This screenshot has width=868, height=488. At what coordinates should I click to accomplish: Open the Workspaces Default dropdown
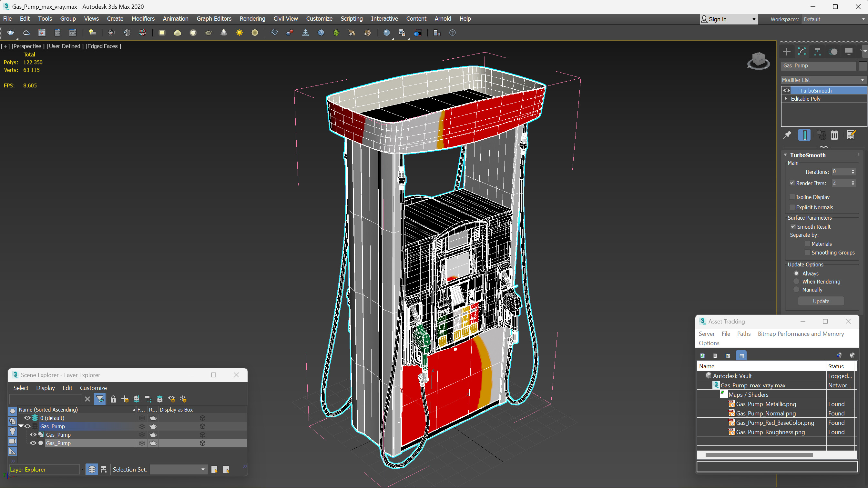834,19
